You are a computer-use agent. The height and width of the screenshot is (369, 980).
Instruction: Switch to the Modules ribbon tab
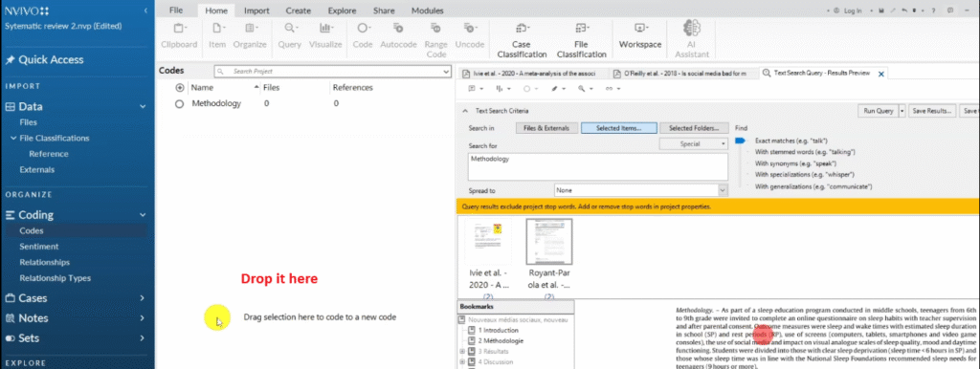coord(428,11)
